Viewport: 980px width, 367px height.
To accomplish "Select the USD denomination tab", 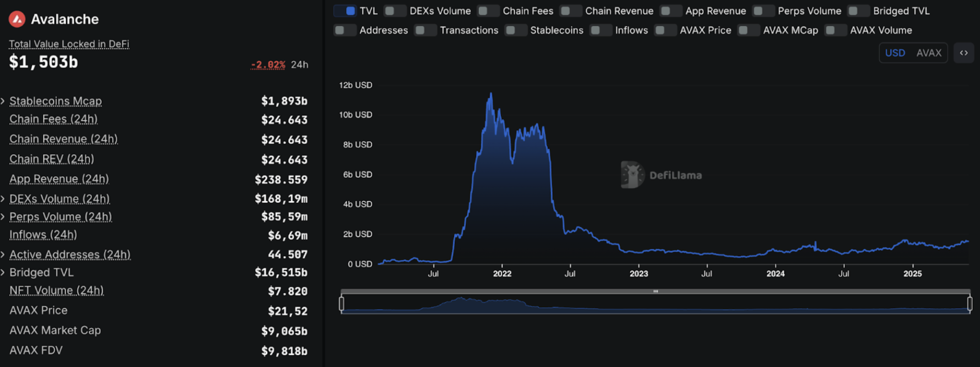I will (x=895, y=53).
